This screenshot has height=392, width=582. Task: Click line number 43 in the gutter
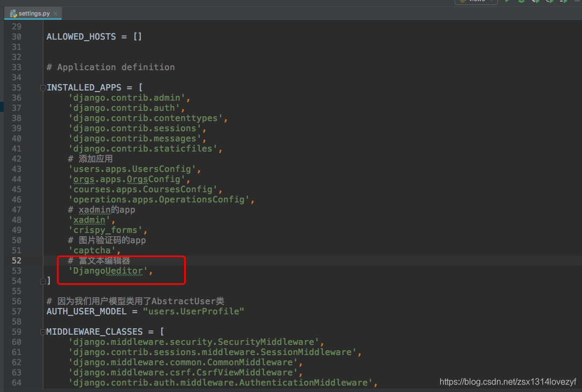click(17, 169)
